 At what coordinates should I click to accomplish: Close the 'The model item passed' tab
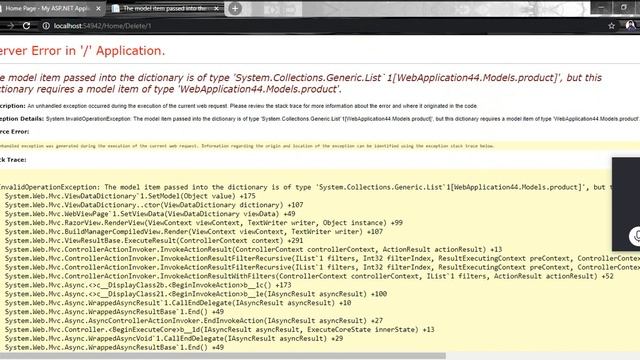coord(217,9)
